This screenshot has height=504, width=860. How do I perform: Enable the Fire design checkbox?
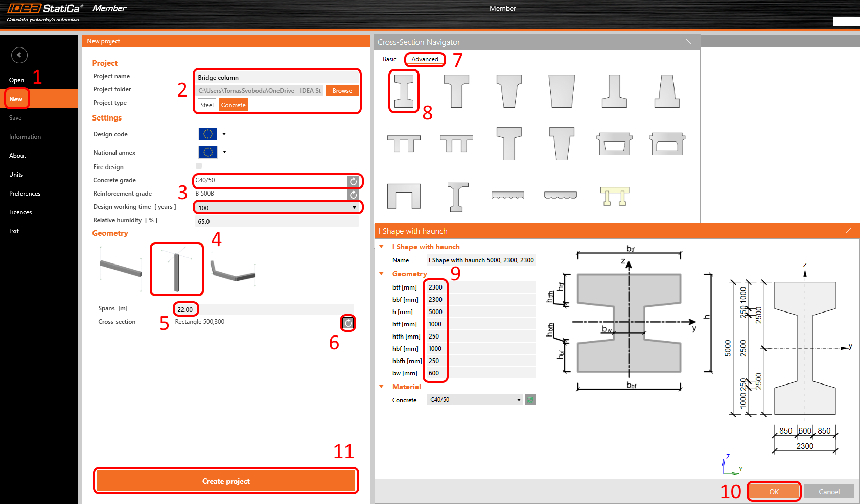199,165
